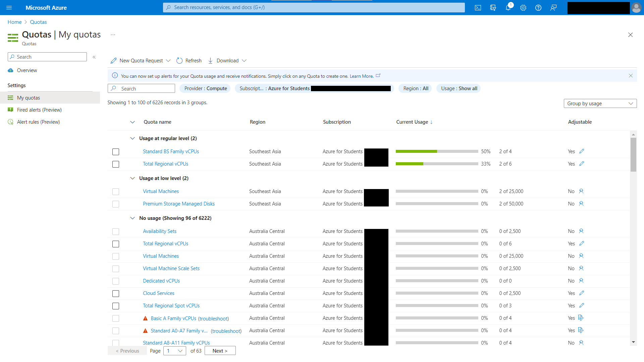Click the 33% usage bar for Total Regional vCPUs
644x362 pixels.
pyautogui.click(x=437, y=164)
